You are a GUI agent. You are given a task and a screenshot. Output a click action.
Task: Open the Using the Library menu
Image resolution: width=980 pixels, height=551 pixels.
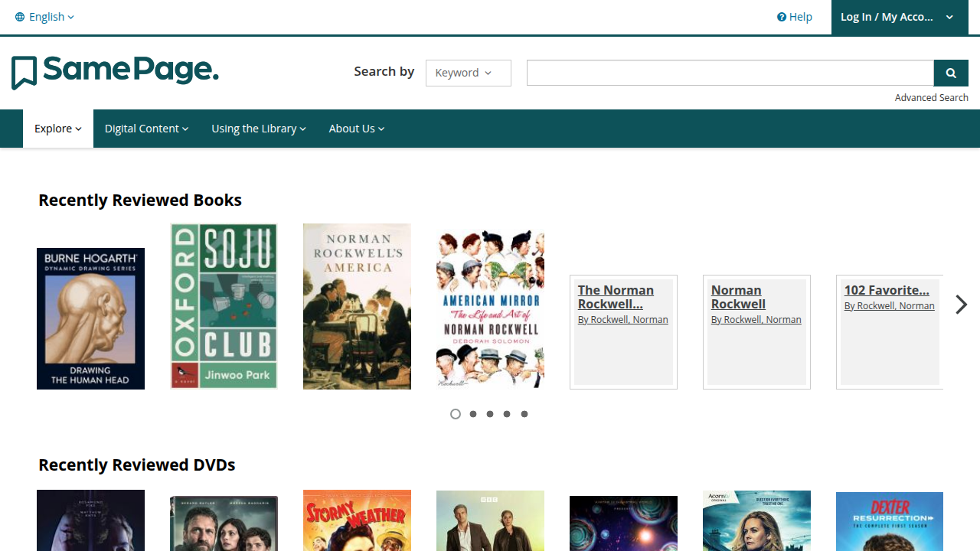click(259, 129)
